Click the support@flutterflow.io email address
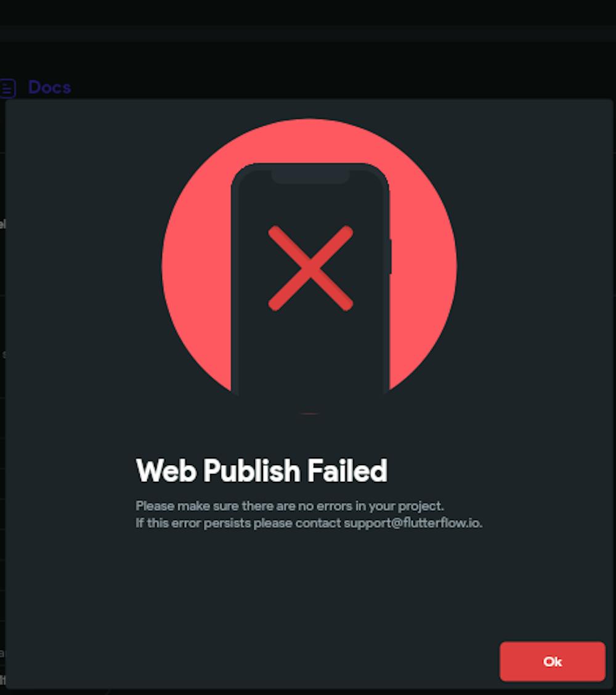This screenshot has height=695, width=616. [x=412, y=523]
